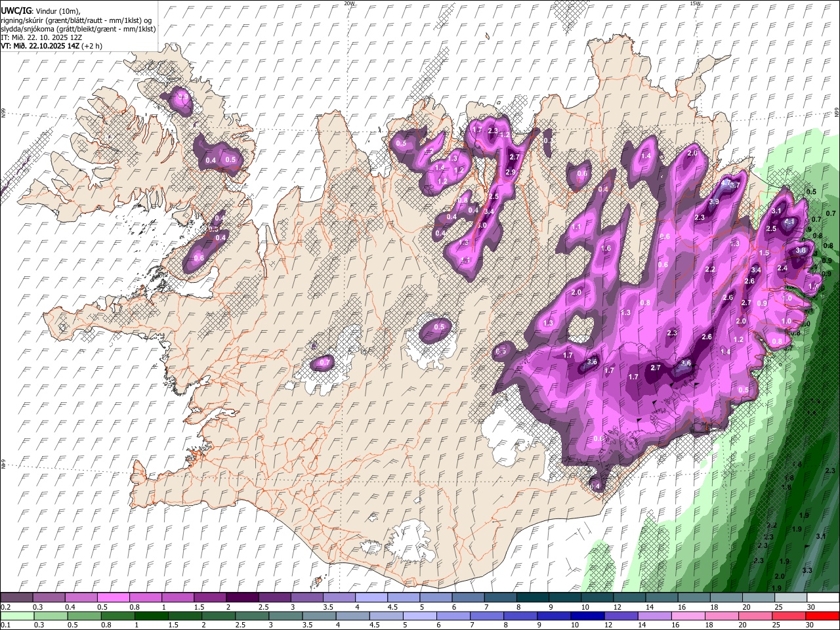The height and width of the screenshot is (630, 840).
Task: Click the upper legend swatch starting at 1.5
Action: (x=209, y=597)
